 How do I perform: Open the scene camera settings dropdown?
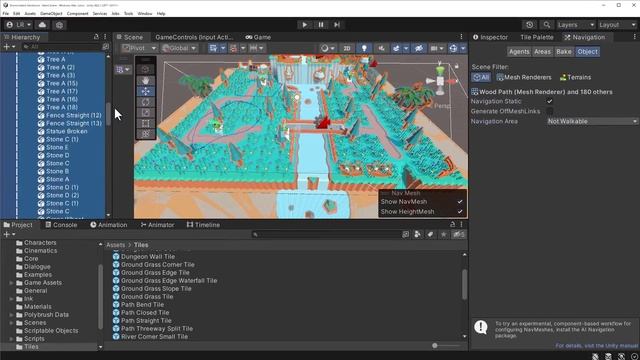(437, 48)
